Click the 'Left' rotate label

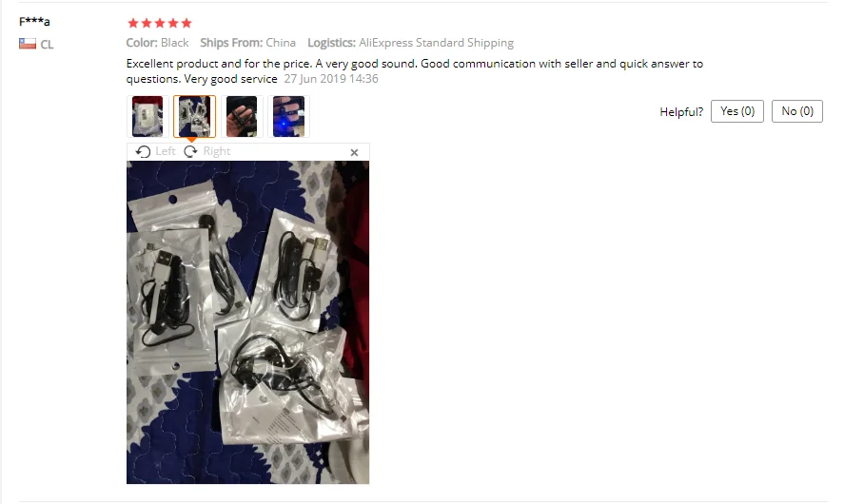click(x=166, y=152)
